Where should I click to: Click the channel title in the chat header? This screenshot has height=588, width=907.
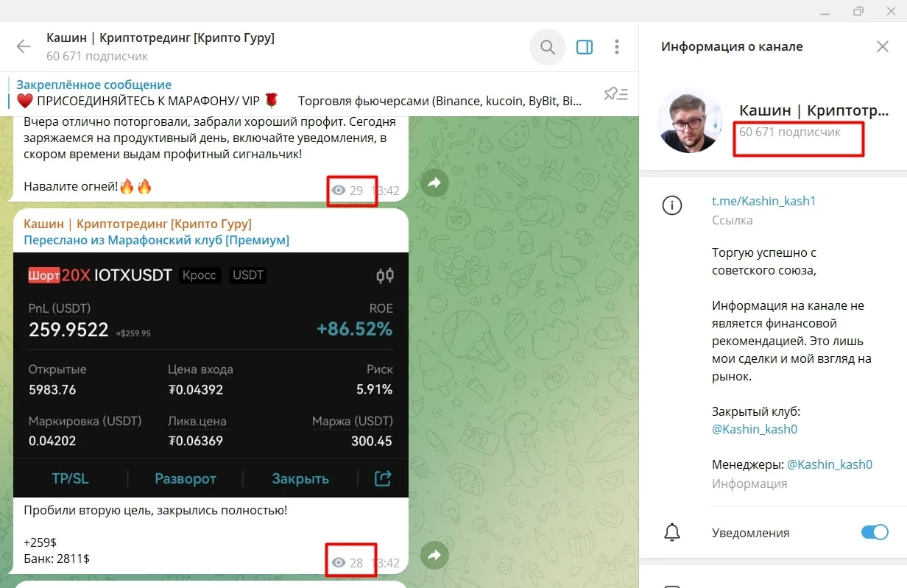(160, 38)
